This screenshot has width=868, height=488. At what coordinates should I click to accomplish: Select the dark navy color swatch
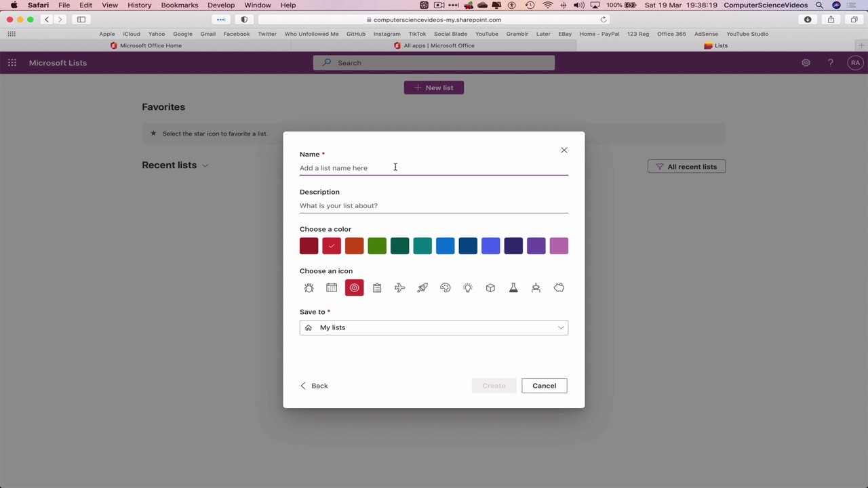click(x=513, y=246)
